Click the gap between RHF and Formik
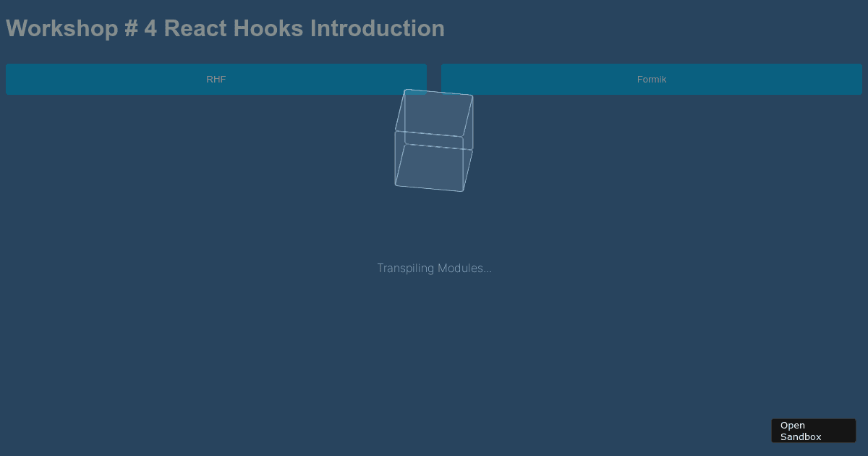Viewport: 868px width, 456px height. point(434,79)
